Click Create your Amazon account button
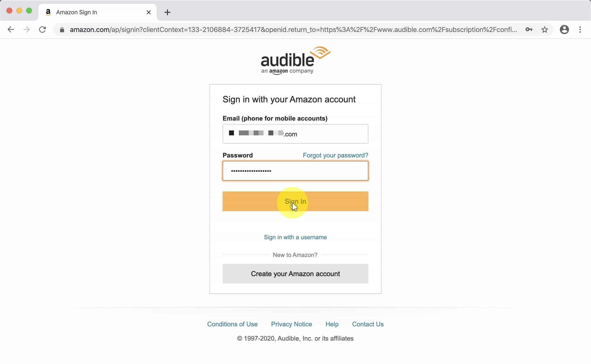This screenshot has width=591, height=364. pos(295,274)
